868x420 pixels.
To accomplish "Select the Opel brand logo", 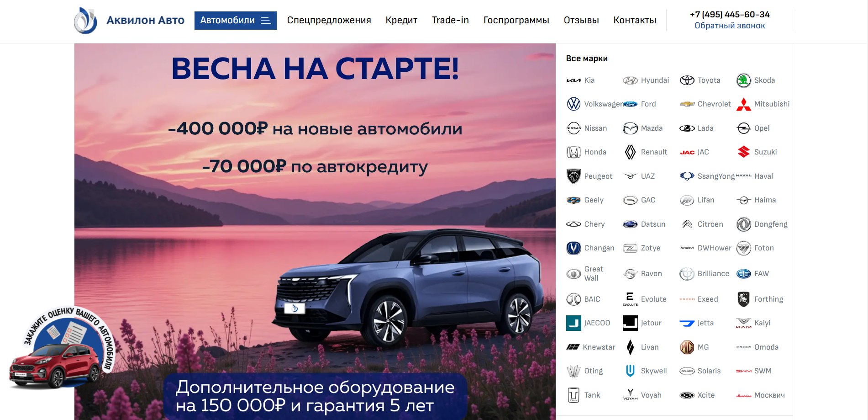I will pyautogui.click(x=743, y=128).
